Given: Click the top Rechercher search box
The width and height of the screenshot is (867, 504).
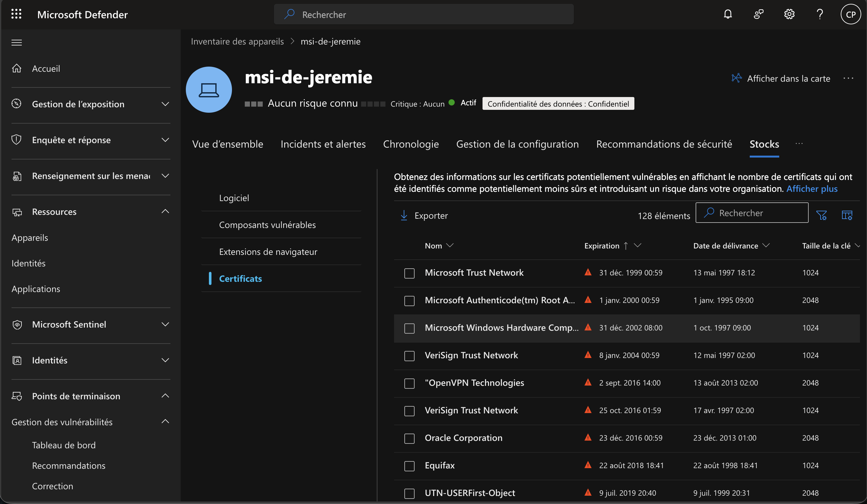Looking at the screenshot, I should click(x=424, y=14).
